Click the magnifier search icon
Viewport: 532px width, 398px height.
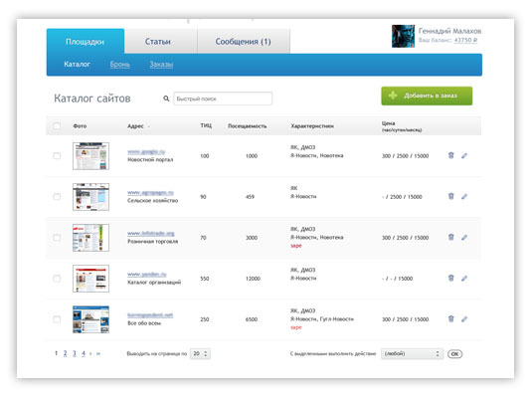166,99
